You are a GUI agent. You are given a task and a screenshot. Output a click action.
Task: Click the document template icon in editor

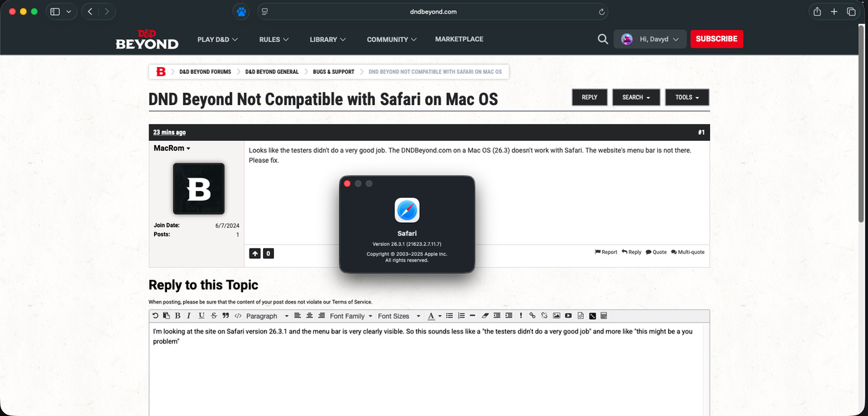(580, 316)
